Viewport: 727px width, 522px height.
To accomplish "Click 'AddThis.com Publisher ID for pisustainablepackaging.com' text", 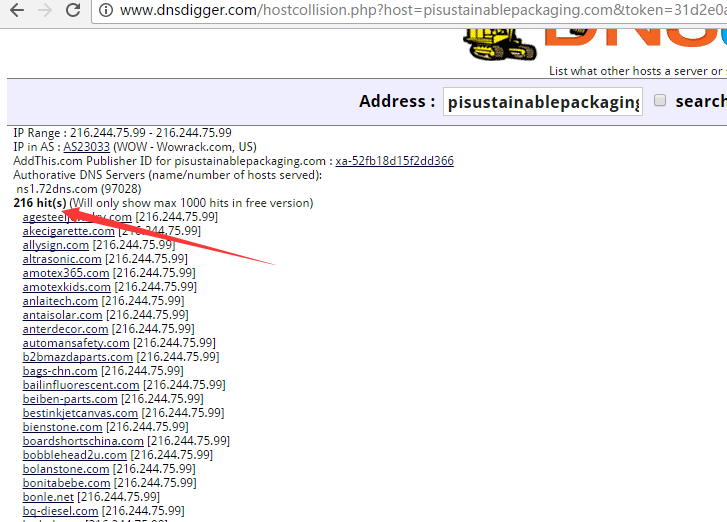I will point(169,161).
